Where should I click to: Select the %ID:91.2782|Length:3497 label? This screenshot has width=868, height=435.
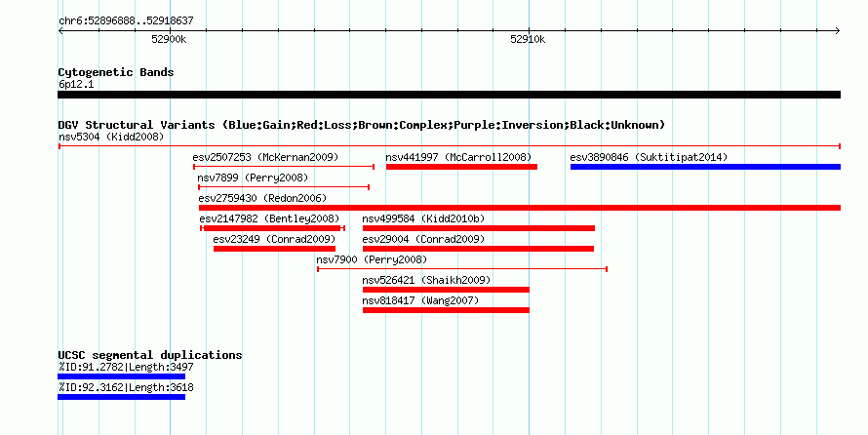[x=126, y=367]
